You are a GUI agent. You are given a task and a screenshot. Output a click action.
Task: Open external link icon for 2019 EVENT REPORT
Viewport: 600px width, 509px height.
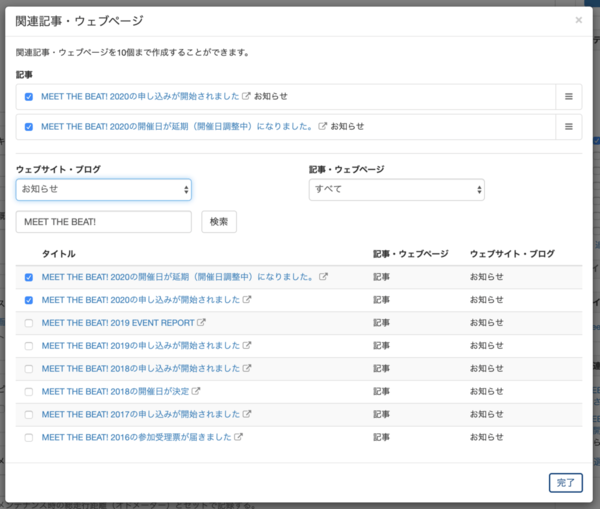pyautogui.click(x=201, y=322)
